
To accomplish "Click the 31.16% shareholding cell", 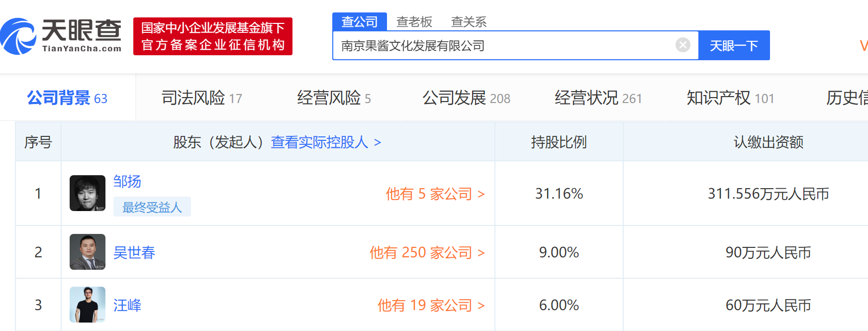I will (559, 194).
